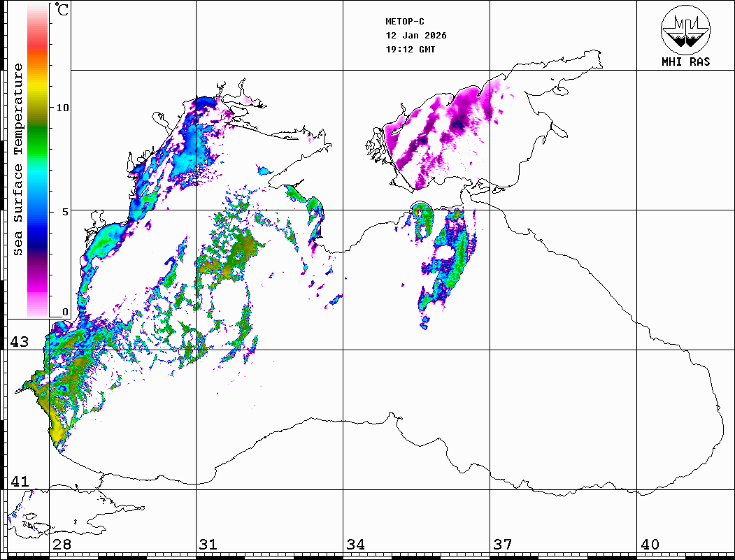Click the 19:12 GMT timestamp
735x560 pixels.
(x=410, y=50)
